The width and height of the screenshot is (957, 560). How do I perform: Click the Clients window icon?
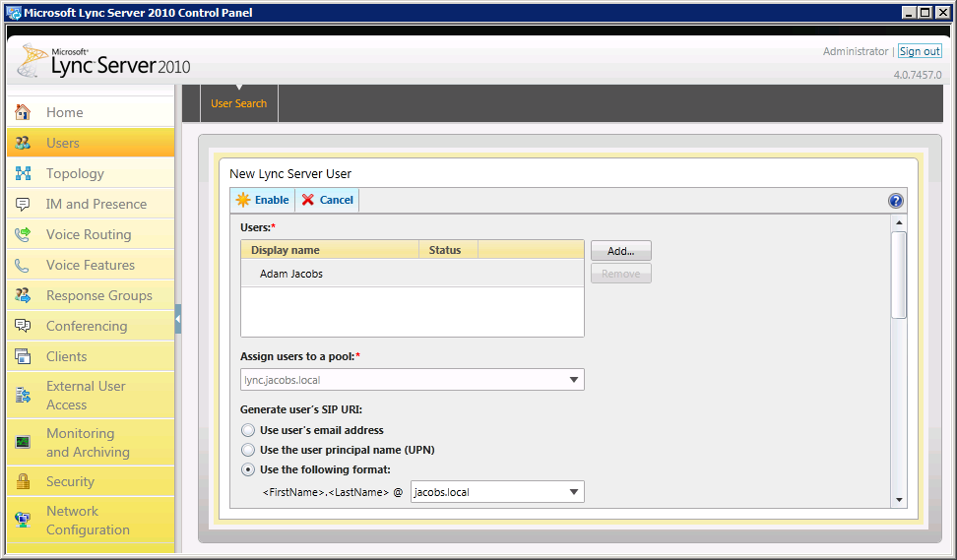(x=23, y=356)
